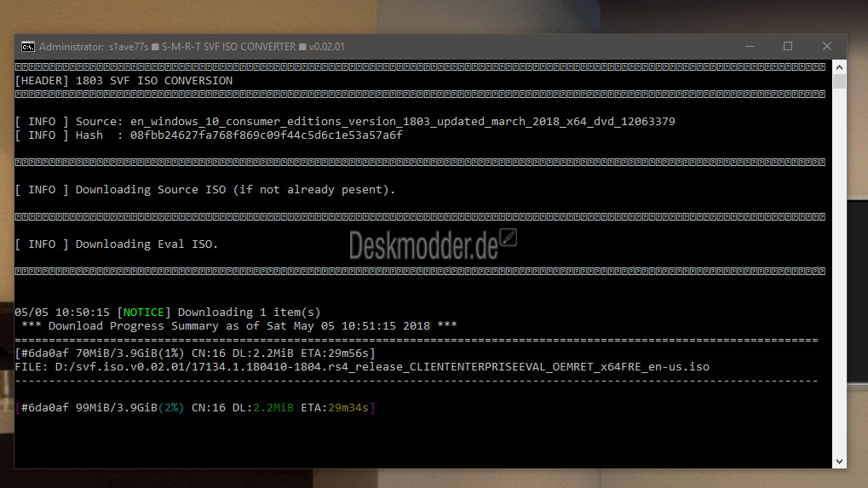The width and height of the screenshot is (868, 488).
Task: Click the window title text 'S-M-R-T SVF ISO CONVERTER'
Action: (x=228, y=47)
